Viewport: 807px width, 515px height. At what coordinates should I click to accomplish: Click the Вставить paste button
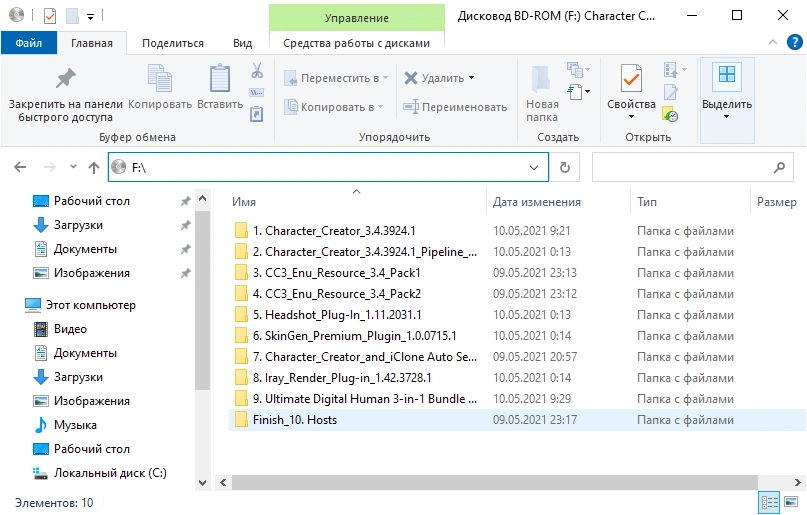[x=220, y=87]
